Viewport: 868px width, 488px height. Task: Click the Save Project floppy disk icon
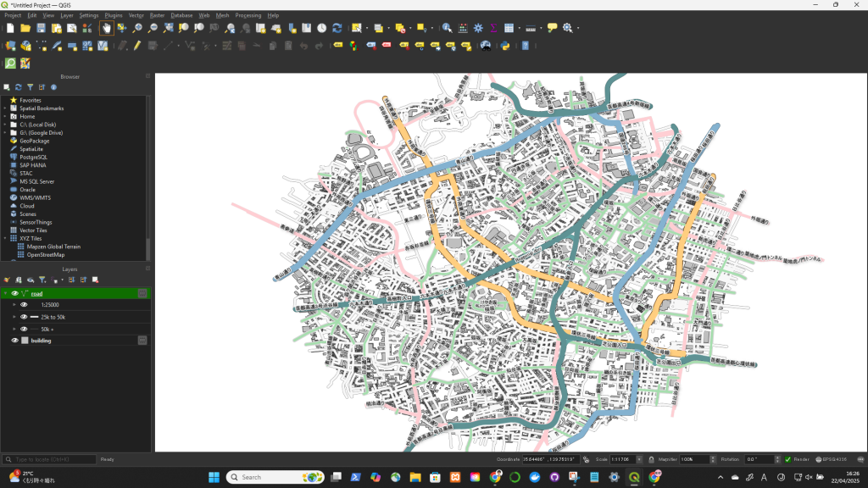[41, 28]
